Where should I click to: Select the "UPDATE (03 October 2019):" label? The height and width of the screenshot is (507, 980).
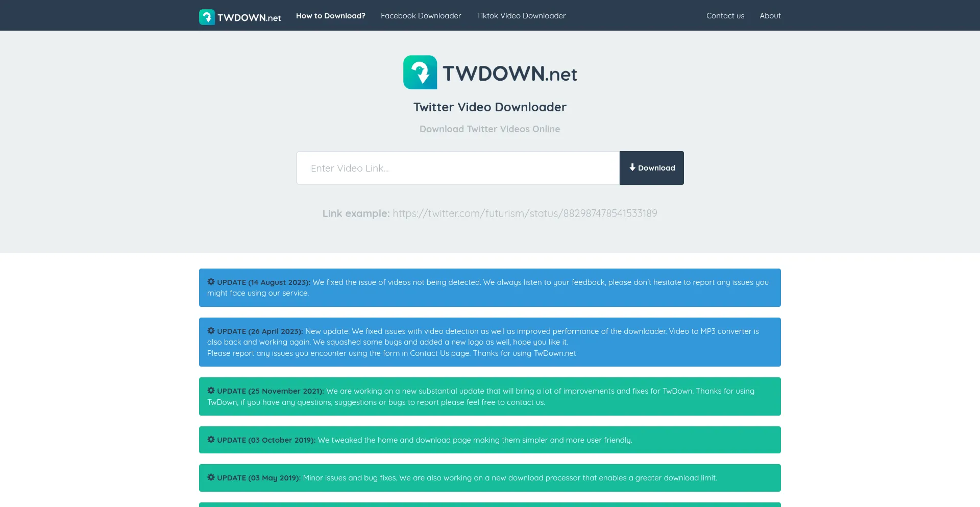tap(266, 440)
